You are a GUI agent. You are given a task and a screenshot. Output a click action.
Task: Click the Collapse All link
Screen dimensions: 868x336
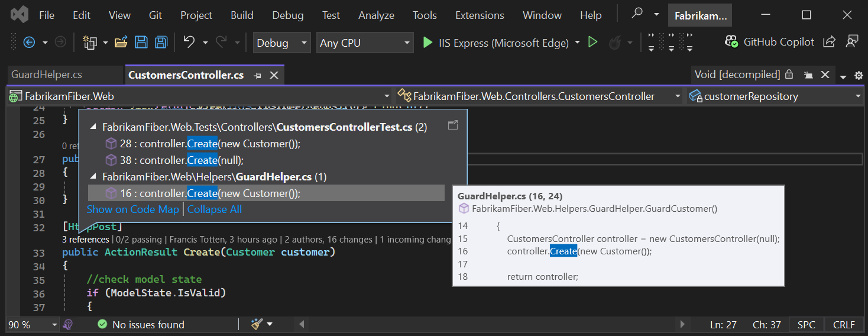click(215, 209)
